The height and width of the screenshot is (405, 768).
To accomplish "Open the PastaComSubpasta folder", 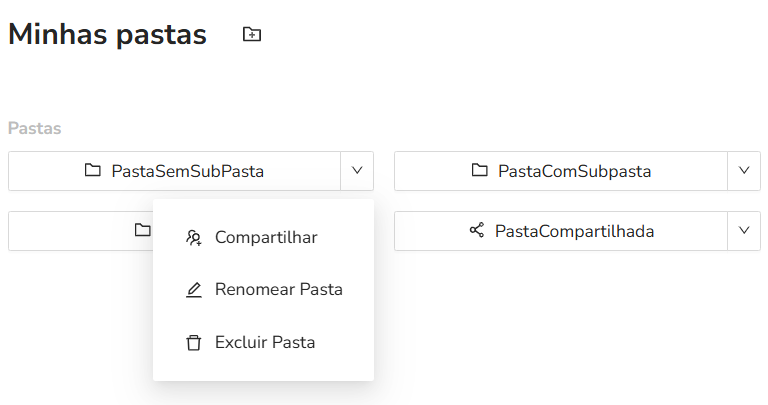I will pyautogui.click(x=574, y=171).
